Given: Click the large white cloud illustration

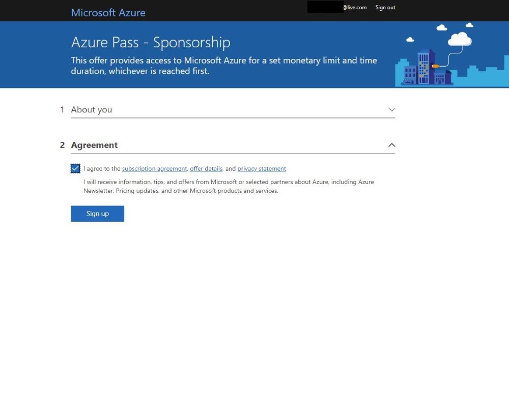Looking at the screenshot, I should pyautogui.click(x=460, y=39).
